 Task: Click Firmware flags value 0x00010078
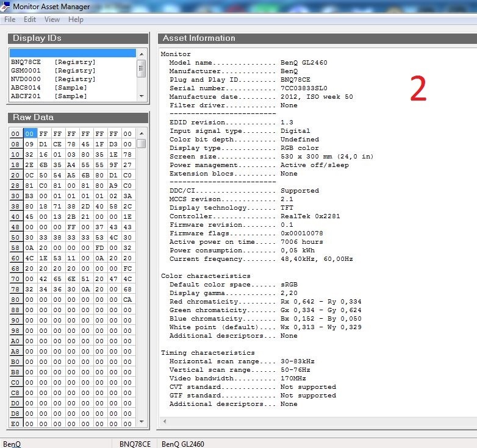tap(302, 233)
